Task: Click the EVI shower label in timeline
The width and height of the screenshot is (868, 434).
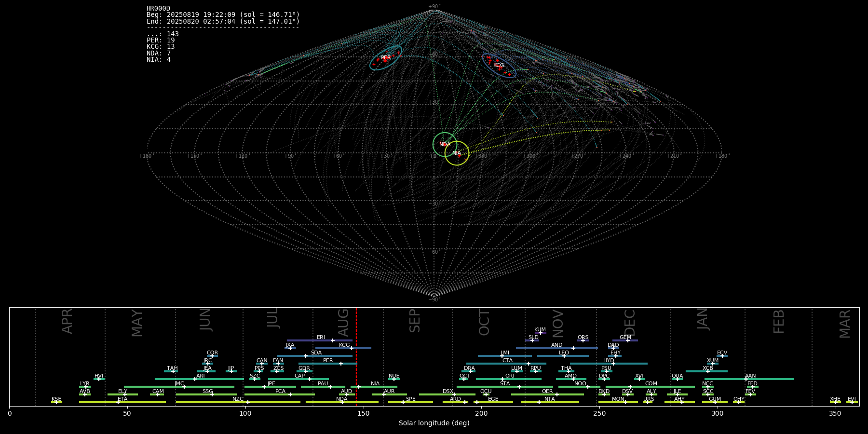Action: 852,399
